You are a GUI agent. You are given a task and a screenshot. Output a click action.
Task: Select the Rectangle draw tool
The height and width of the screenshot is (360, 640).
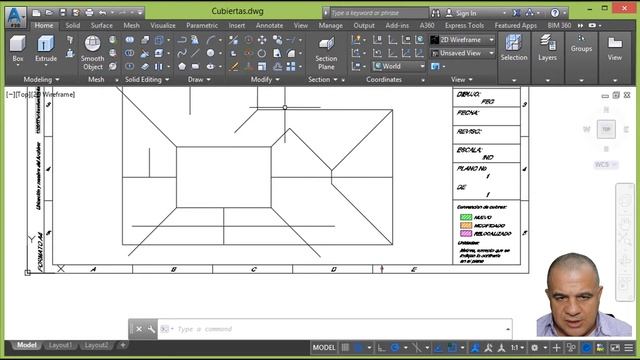coord(196,66)
